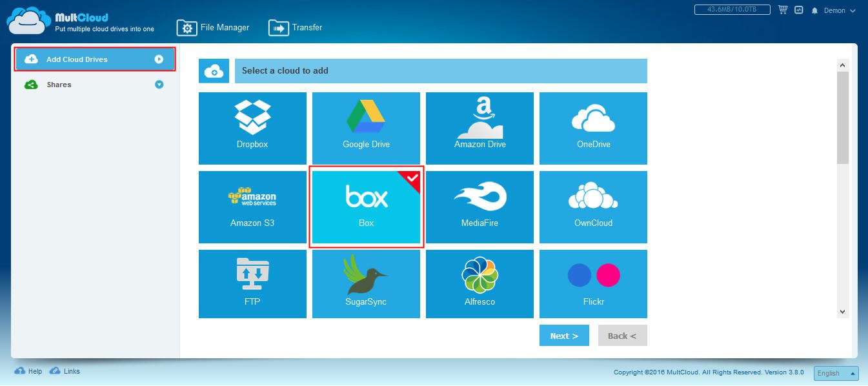Click the Next > button
This screenshot has width=868, height=386.
coord(564,336)
